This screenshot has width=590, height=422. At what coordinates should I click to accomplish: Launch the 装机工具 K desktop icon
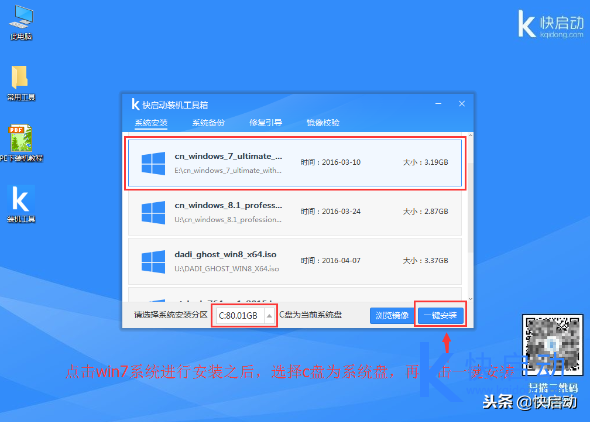[21, 203]
